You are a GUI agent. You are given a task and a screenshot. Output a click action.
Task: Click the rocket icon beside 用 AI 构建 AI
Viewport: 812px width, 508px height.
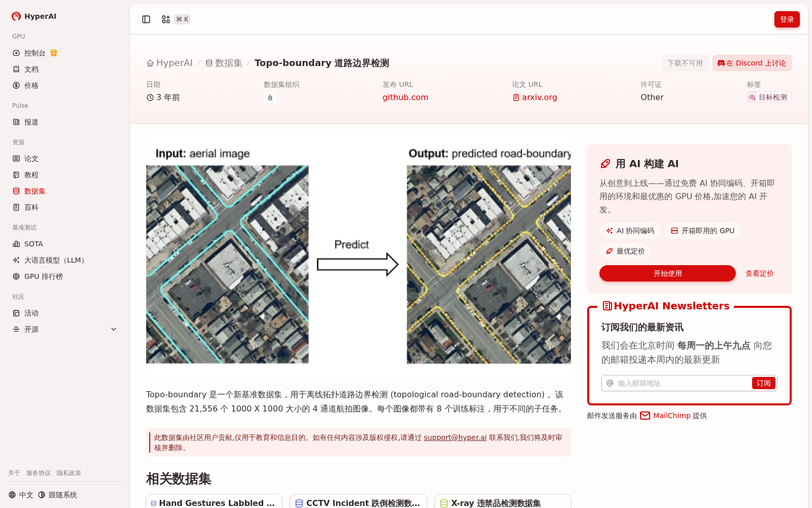605,164
